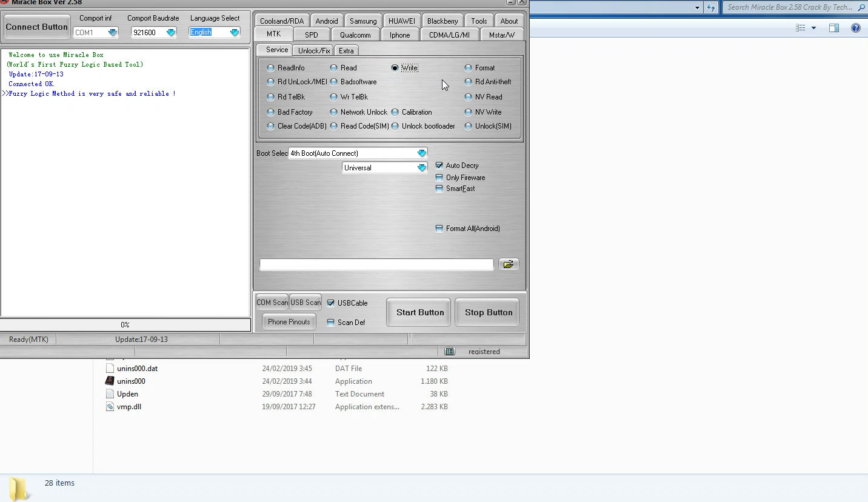868x502 pixels.
Task: Switch to the Qualcomm tab
Action: click(355, 35)
